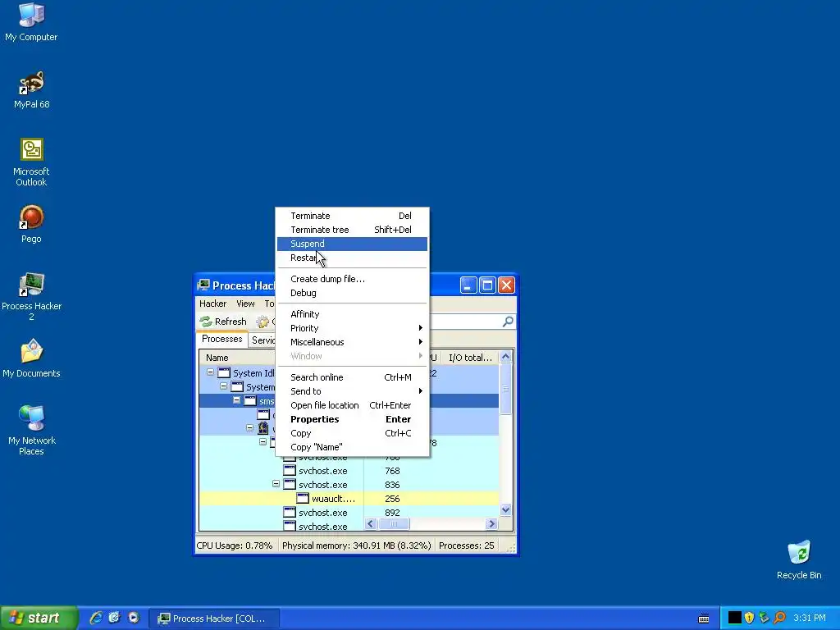Open the View menu

coord(245,304)
